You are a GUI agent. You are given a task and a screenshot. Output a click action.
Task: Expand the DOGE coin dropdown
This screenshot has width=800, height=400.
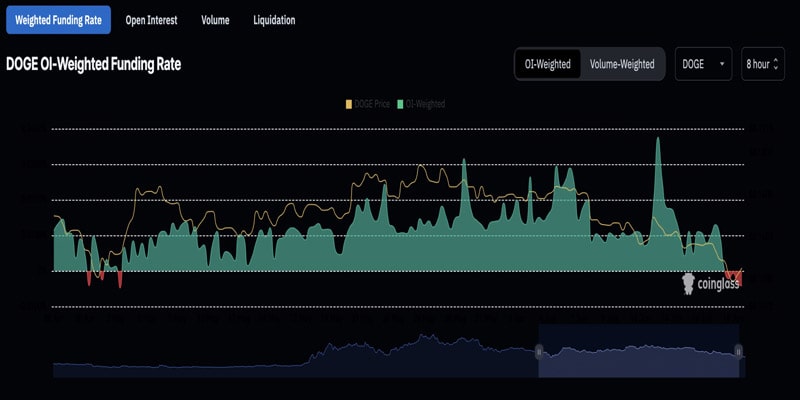point(703,64)
